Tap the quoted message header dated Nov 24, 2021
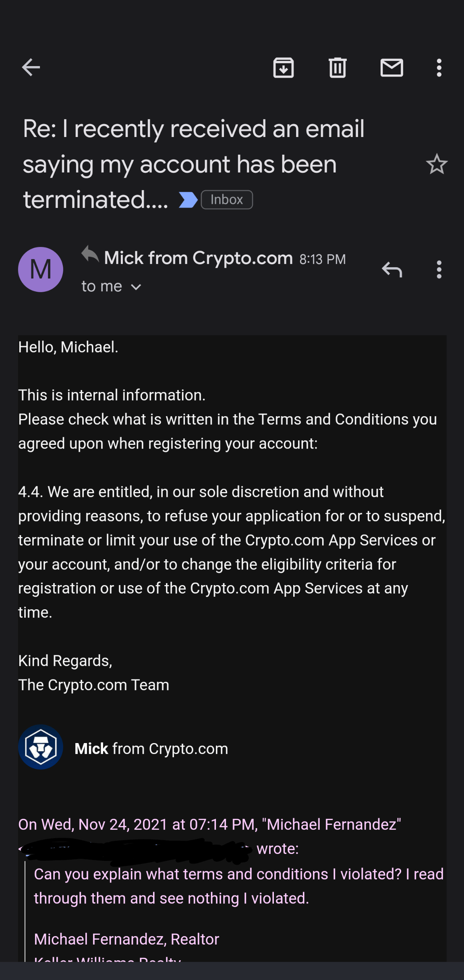The width and height of the screenshot is (464, 980). [209, 824]
